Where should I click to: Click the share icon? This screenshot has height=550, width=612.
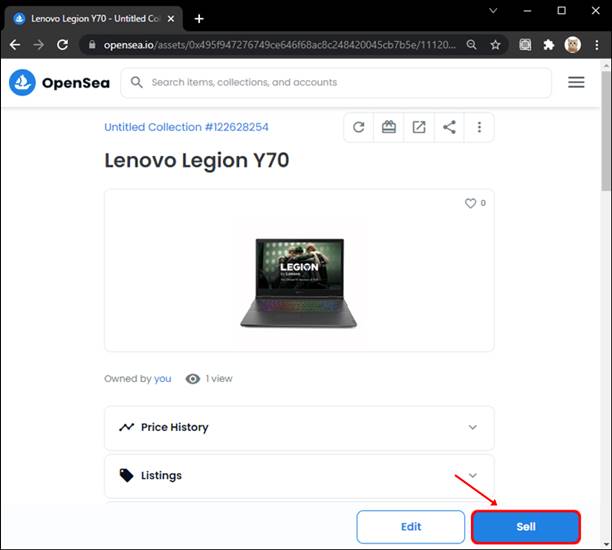point(449,127)
